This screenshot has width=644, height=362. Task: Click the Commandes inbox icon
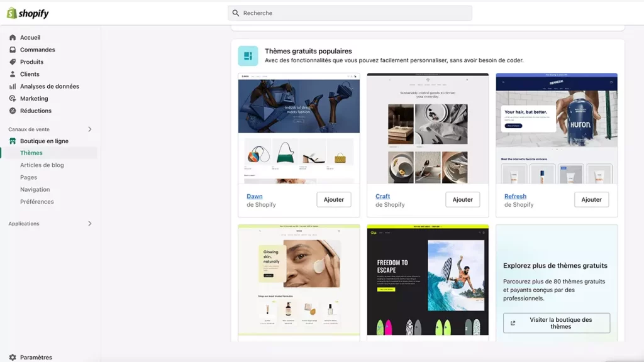click(13, 50)
